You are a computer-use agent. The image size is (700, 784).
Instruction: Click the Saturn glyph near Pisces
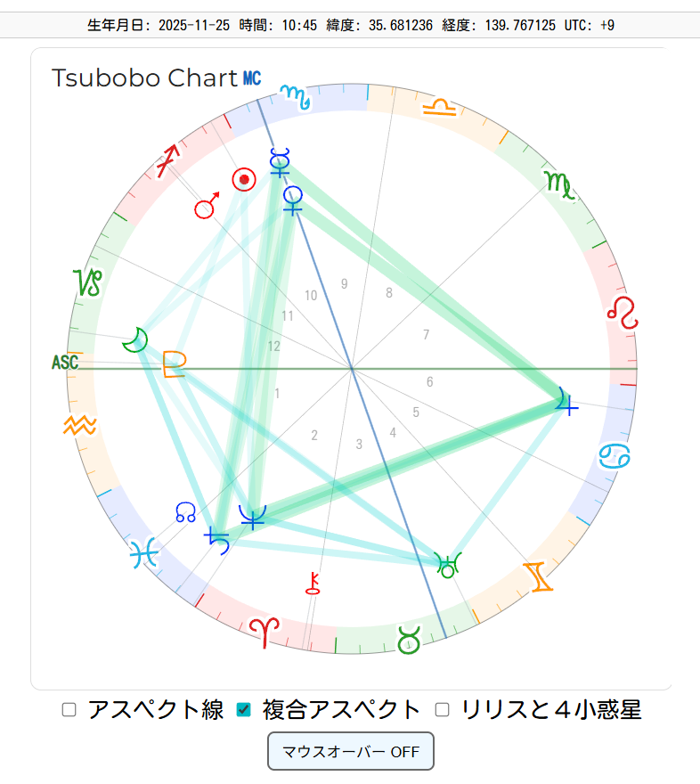[217, 540]
